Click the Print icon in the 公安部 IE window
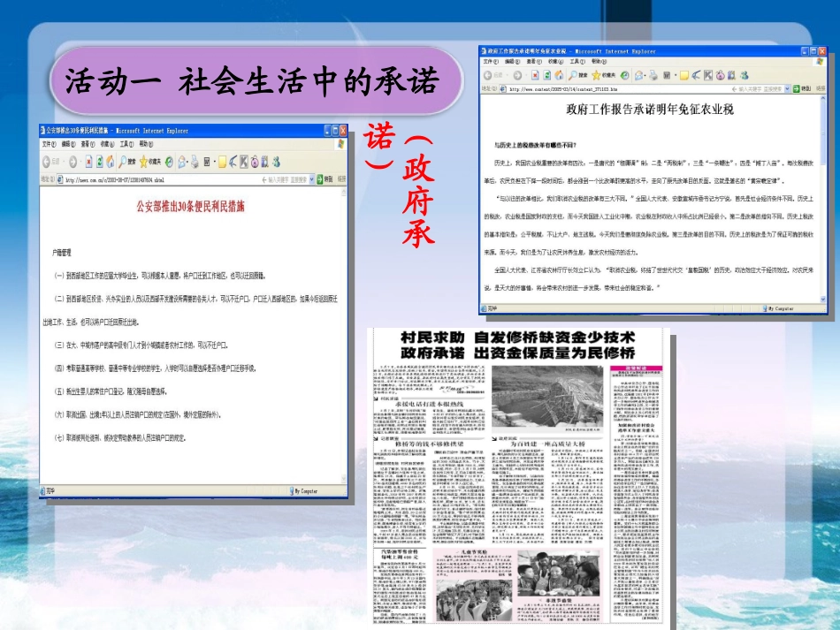The width and height of the screenshot is (840, 630). click(195, 162)
